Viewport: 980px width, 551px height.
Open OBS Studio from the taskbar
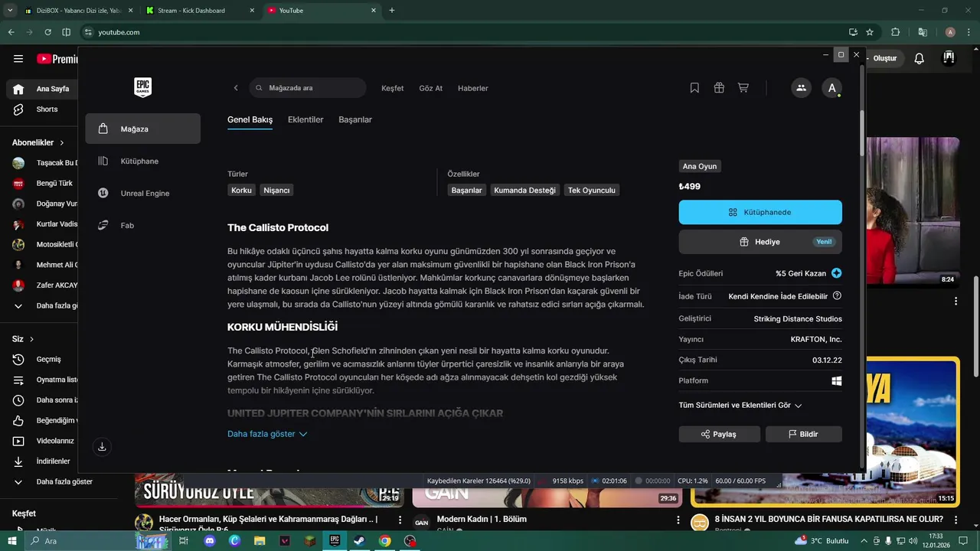410,541
